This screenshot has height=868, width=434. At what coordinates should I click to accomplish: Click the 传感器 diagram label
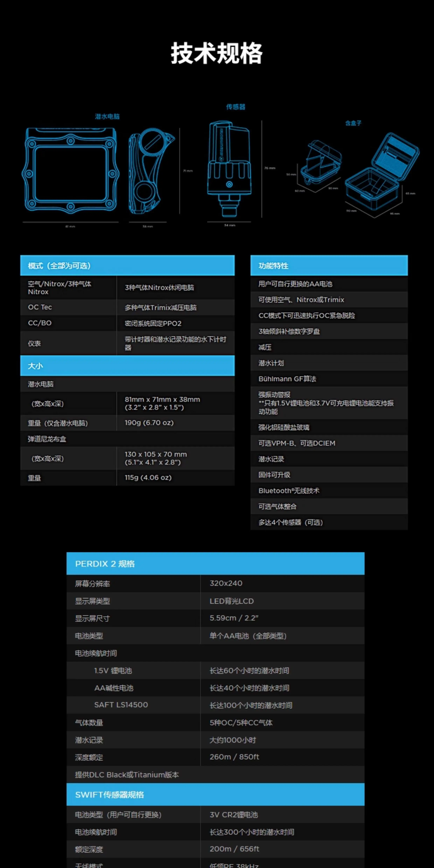click(236, 107)
